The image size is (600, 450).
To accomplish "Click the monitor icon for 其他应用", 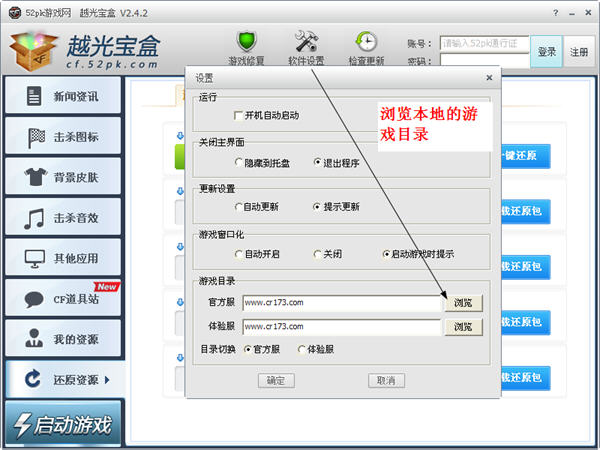I will pos(35,259).
